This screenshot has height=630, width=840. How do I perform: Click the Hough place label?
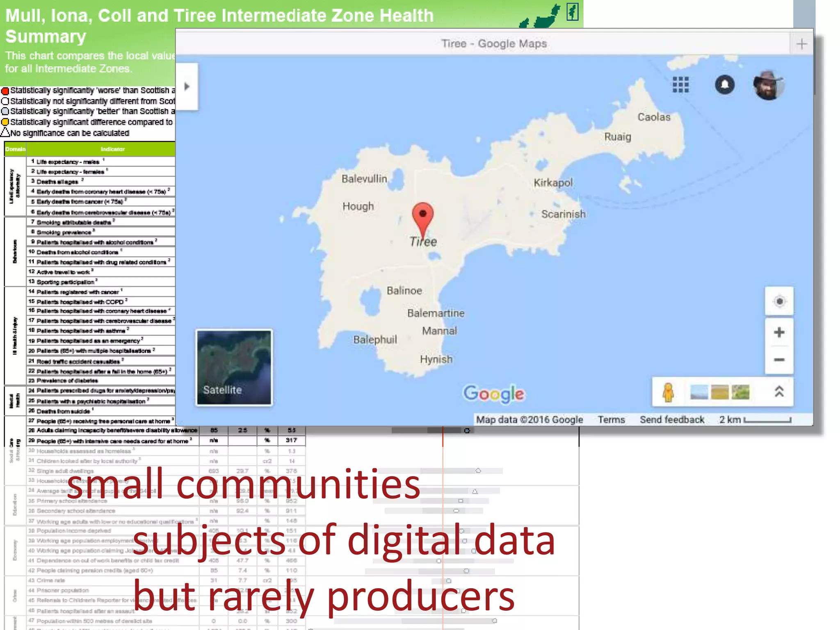pos(358,206)
